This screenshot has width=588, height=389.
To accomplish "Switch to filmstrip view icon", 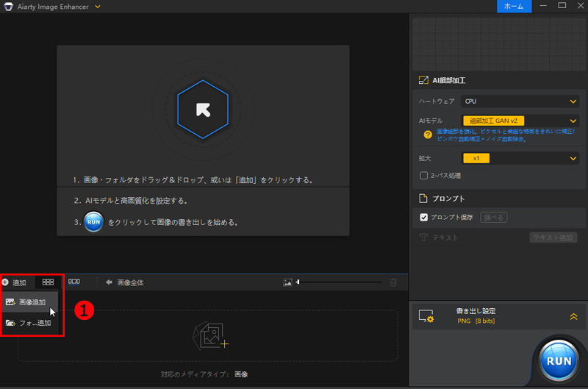I will tap(74, 282).
